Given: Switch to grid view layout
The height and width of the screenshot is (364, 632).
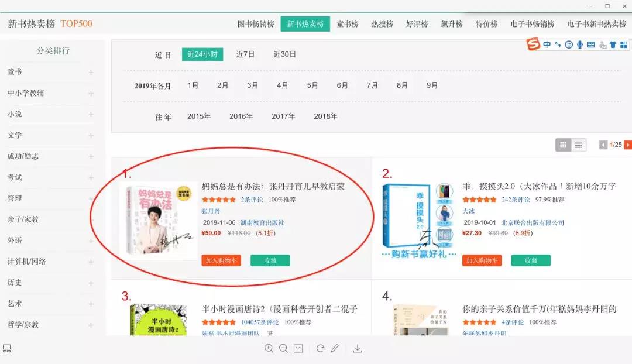Looking at the screenshot, I should pos(563,145).
